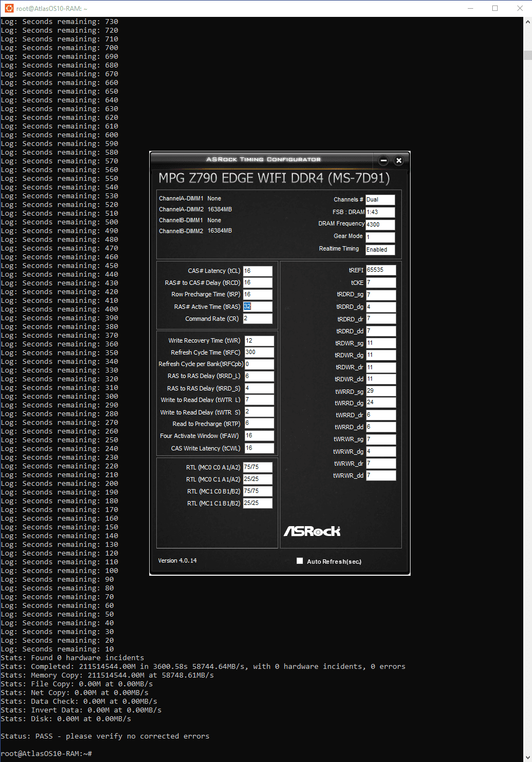The width and height of the screenshot is (532, 762).
Task: Click the RTL (MC1 C1 B1/B2) field
Action: (258, 503)
